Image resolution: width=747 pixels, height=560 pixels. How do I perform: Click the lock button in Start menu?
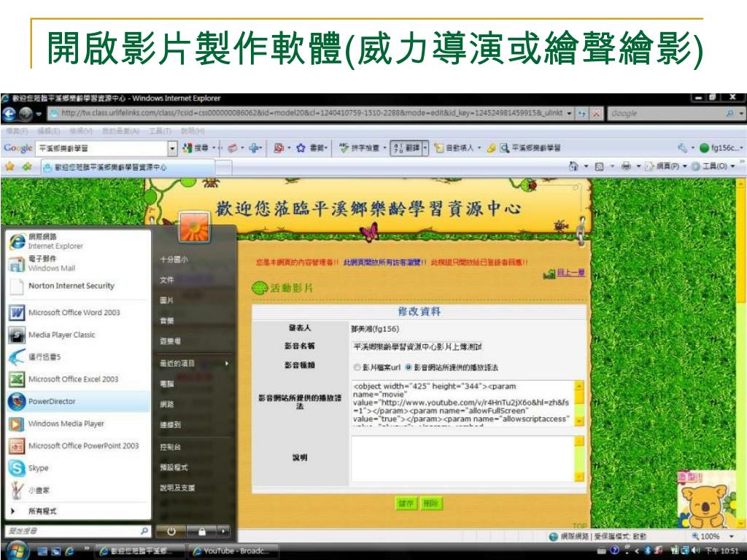(x=202, y=531)
